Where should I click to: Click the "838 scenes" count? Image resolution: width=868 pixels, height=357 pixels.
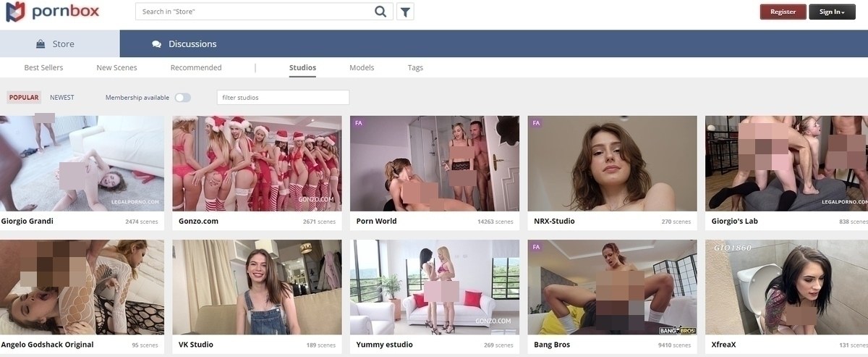click(854, 222)
